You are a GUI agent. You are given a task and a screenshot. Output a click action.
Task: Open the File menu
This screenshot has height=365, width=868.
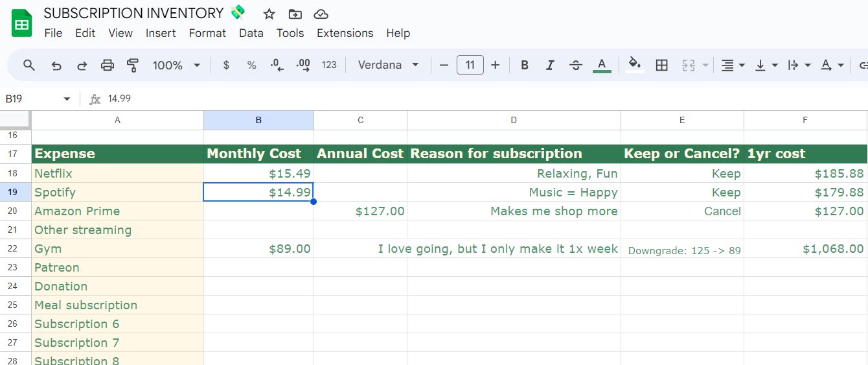pyautogui.click(x=53, y=33)
